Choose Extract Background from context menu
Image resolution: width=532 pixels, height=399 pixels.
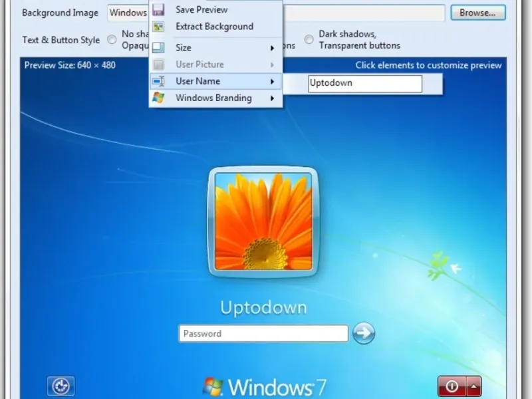(x=215, y=27)
